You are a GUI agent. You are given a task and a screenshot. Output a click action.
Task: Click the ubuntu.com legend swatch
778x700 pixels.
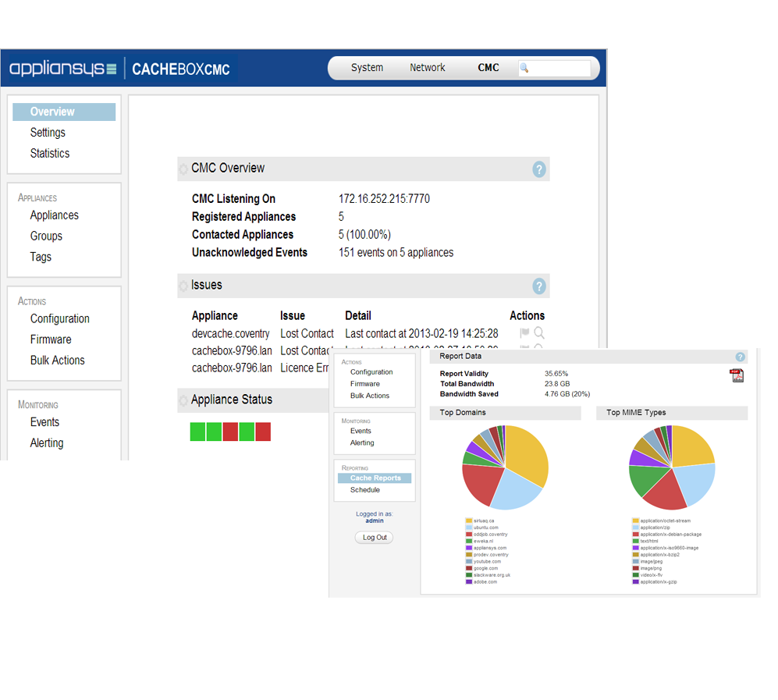[468, 528]
